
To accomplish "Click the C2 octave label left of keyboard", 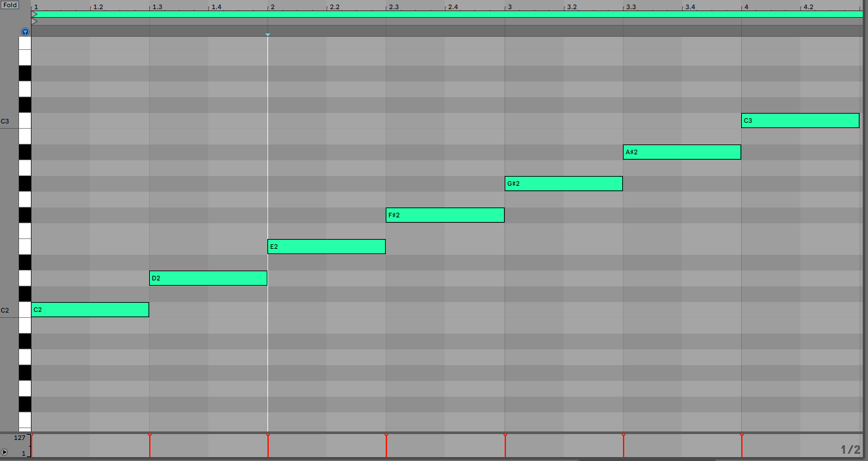I will pyautogui.click(x=5, y=310).
